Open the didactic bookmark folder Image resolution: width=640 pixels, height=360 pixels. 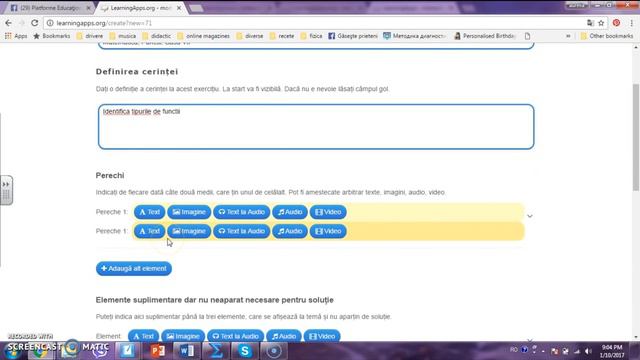[x=157, y=36]
